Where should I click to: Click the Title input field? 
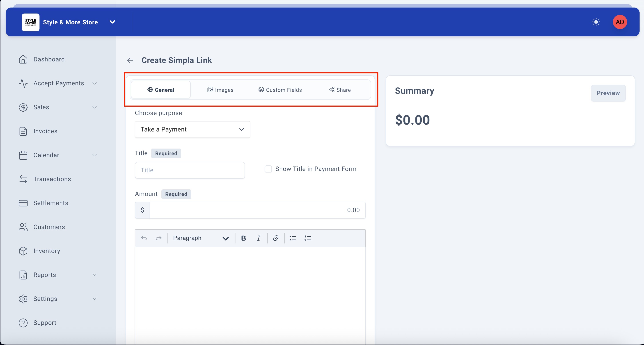(190, 170)
